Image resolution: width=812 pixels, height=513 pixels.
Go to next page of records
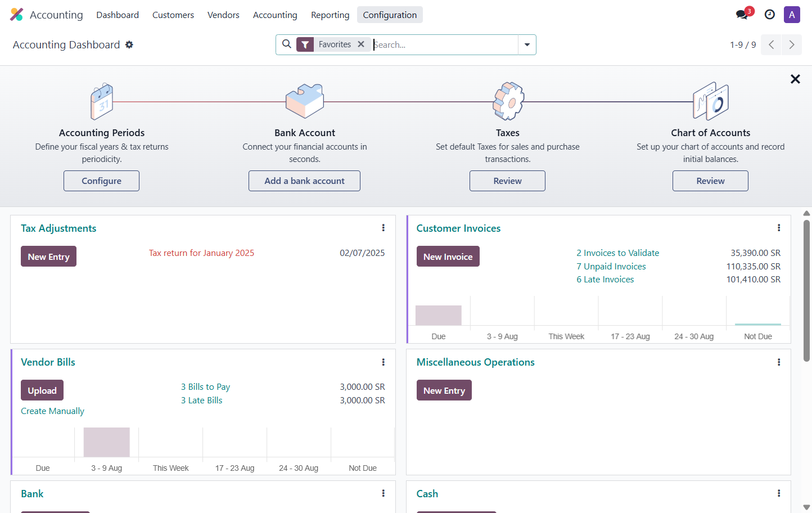[x=792, y=44]
